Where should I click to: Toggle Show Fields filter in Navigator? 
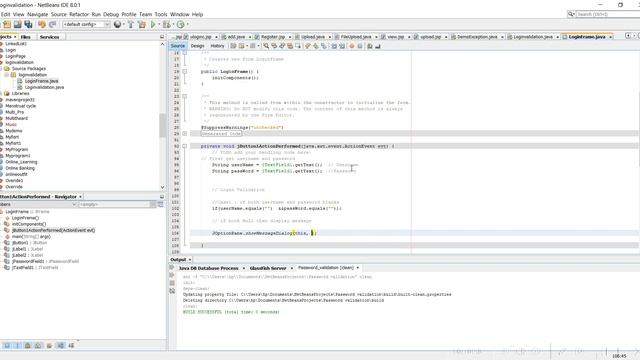pyautogui.click(x=18, y=345)
